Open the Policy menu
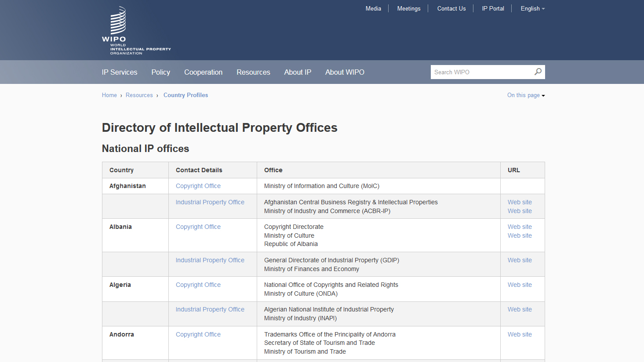The width and height of the screenshot is (644, 362). (160, 72)
